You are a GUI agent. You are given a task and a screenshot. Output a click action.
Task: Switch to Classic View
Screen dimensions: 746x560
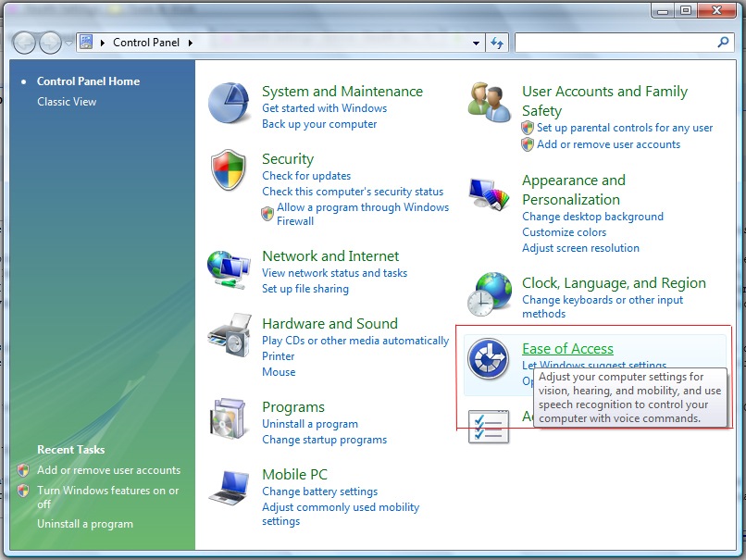(x=67, y=102)
